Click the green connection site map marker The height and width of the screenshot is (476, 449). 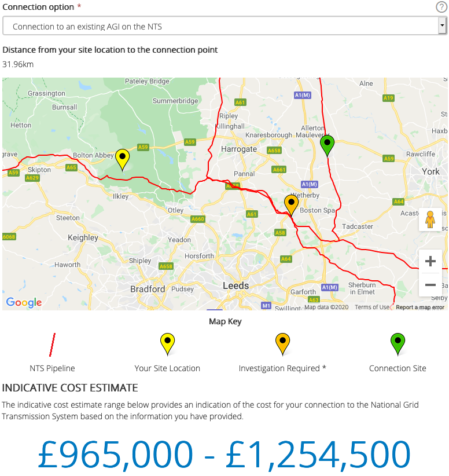pyautogui.click(x=327, y=145)
